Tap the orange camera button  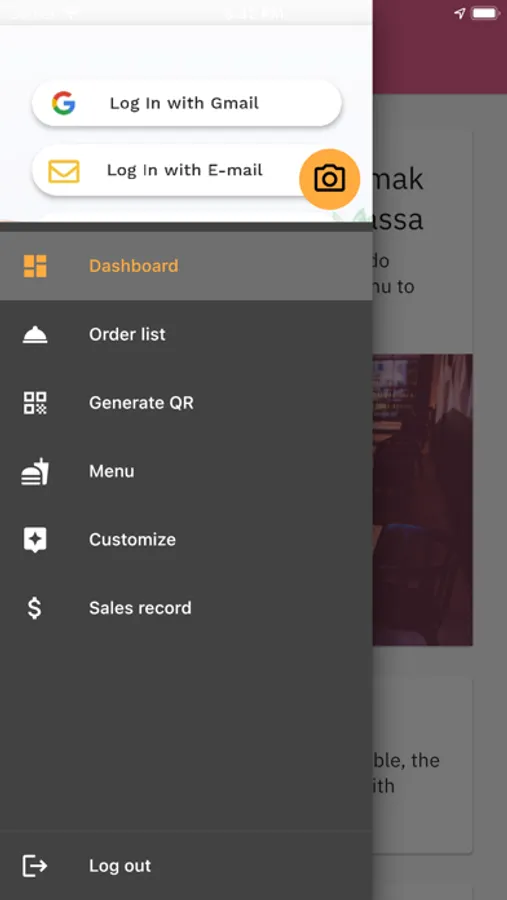pyautogui.click(x=330, y=179)
